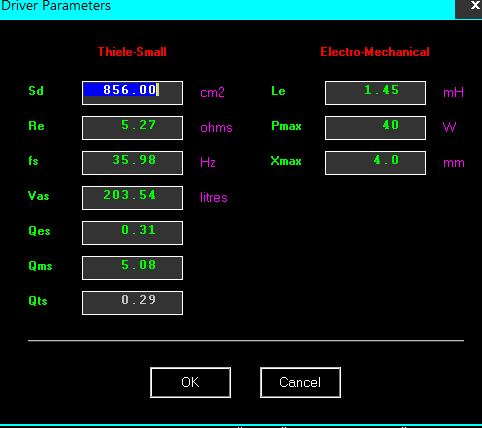Click the fs parameter label
This screenshot has width=482, height=428.
33,161
